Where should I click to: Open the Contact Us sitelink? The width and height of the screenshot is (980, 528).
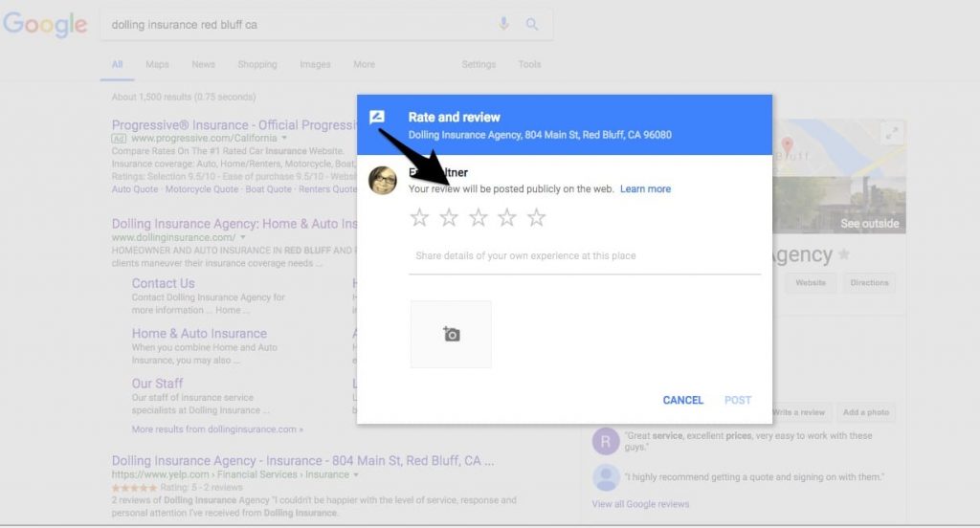click(x=163, y=284)
